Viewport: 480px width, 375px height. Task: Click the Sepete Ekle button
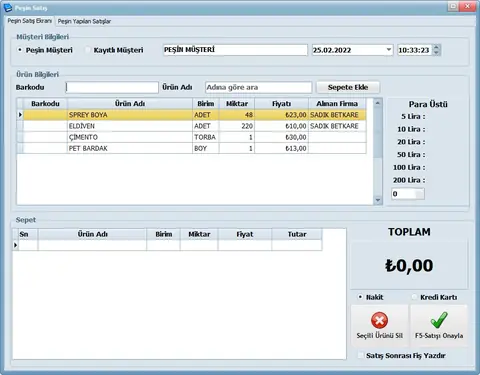click(348, 87)
